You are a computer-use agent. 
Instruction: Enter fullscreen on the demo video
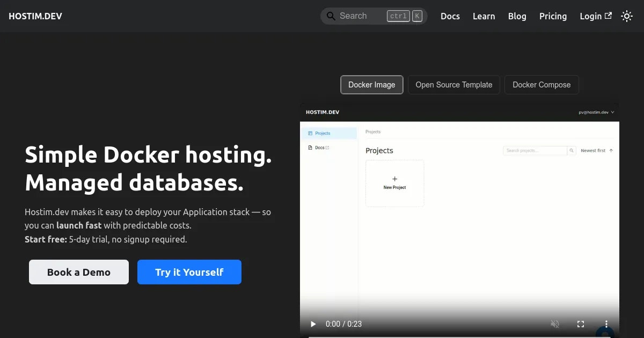click(581, 324)
